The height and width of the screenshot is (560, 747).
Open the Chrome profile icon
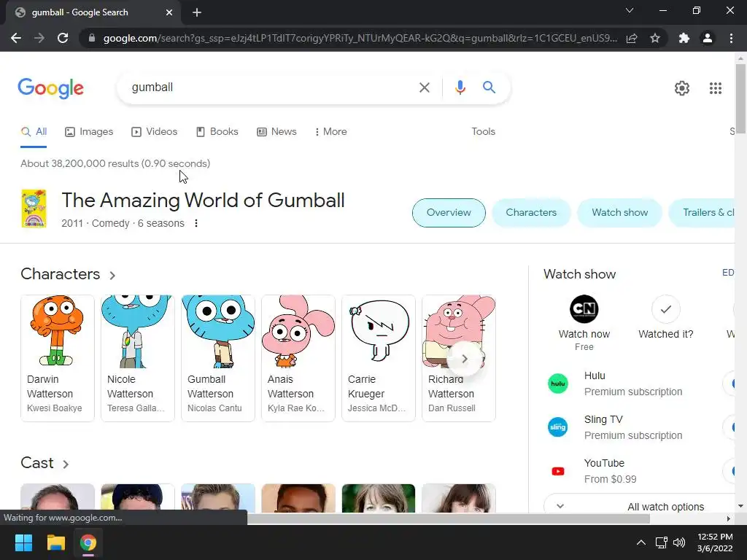[x=708, y=38]
